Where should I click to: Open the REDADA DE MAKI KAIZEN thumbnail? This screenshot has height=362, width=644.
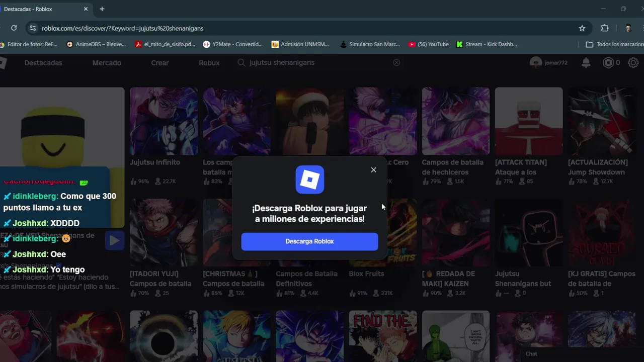pos(456,233)
